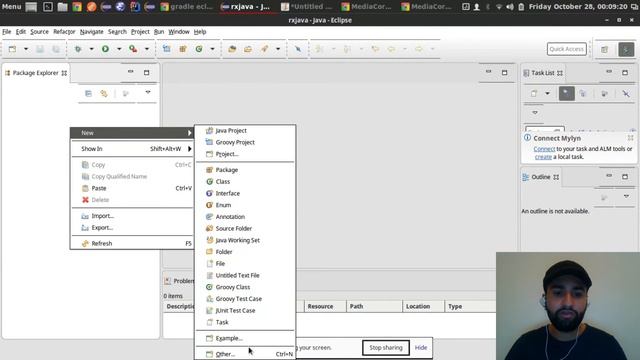Image resolution: width=640 pixels, height=360 pixels.
Task: Click the Open Perspective icon
Action: 604,49
